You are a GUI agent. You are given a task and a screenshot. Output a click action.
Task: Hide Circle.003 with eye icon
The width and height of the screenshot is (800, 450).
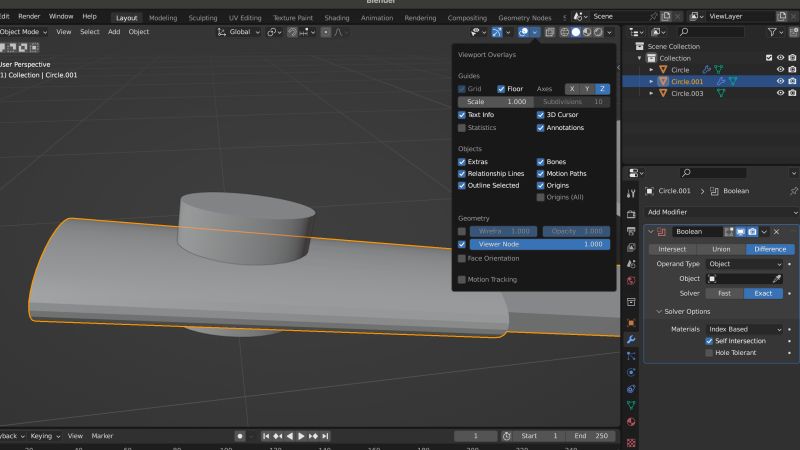pyautogui.click(x=780, y=93)
